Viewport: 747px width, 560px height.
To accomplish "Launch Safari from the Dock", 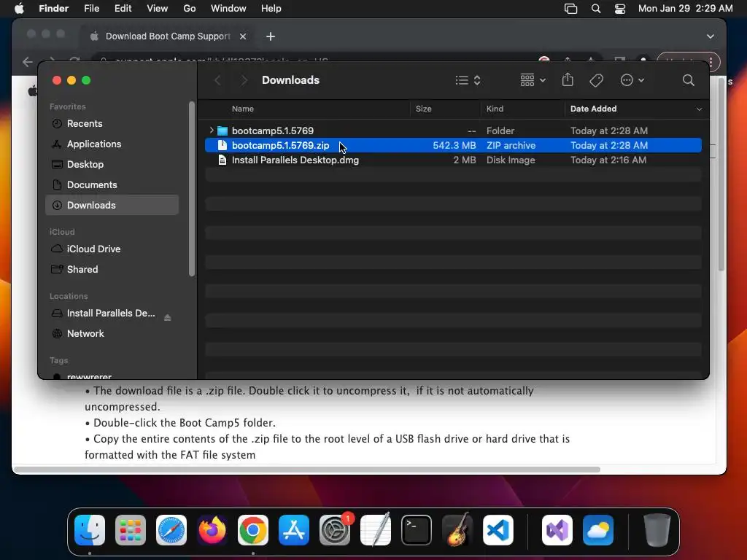I will coord(171,529).
